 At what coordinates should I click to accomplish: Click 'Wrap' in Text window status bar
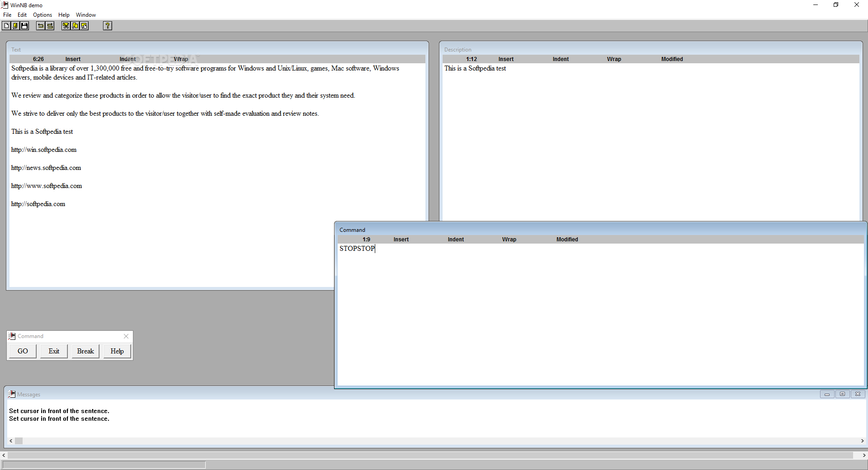pos(181,59)
